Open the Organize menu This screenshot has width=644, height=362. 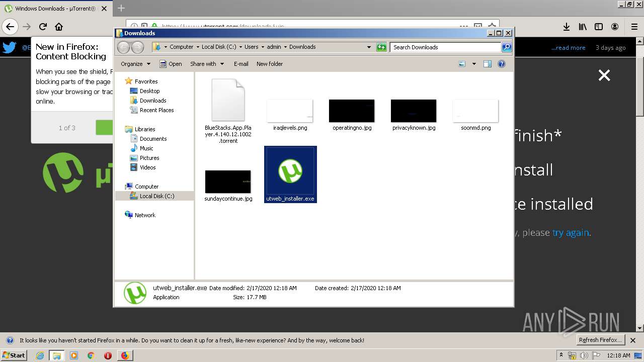[135, 64]
